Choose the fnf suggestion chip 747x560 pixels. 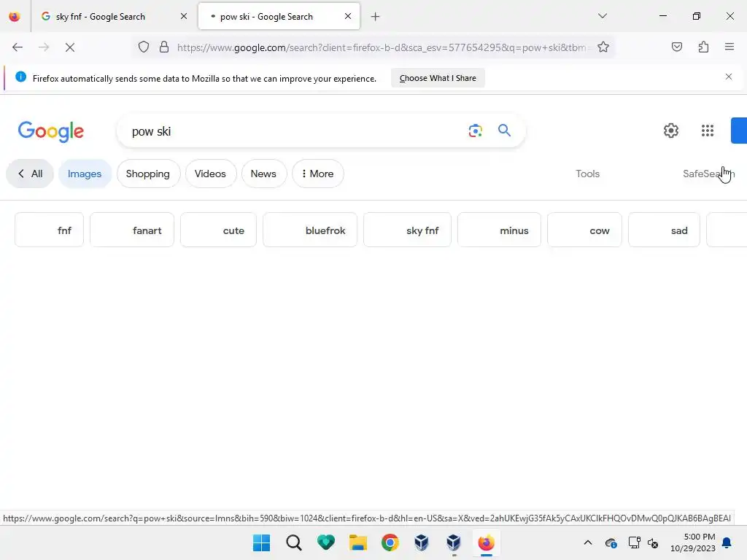point(49,230)
